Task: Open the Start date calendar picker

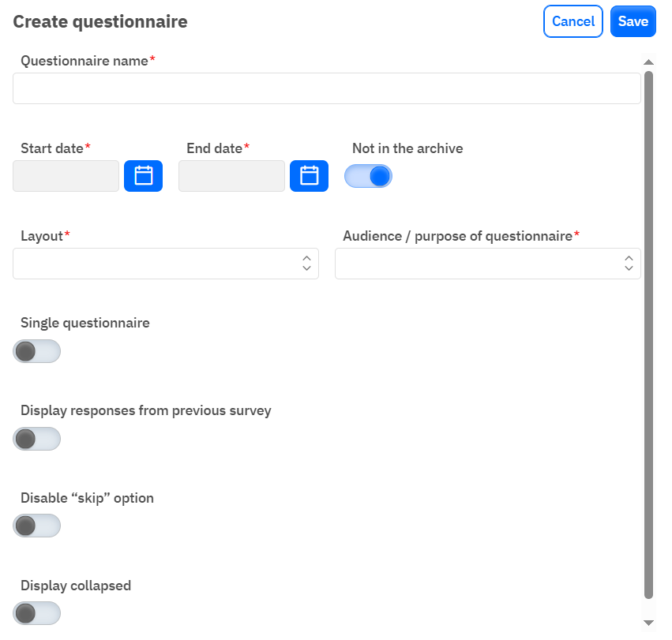Action: click(x=143, y=176)
